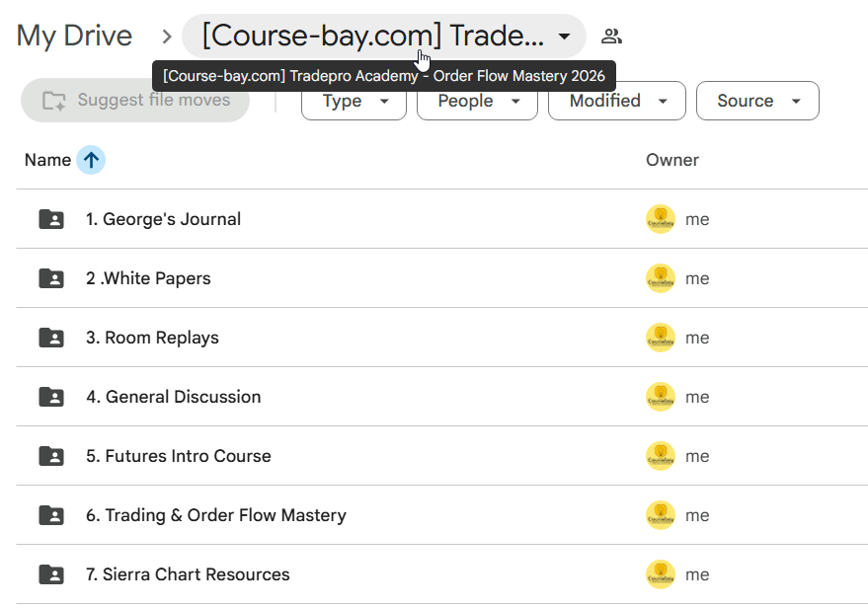The height and width of the screenshot is (608, 868).
Task: Click Suggest file moves button
Action: coord(135,100)
